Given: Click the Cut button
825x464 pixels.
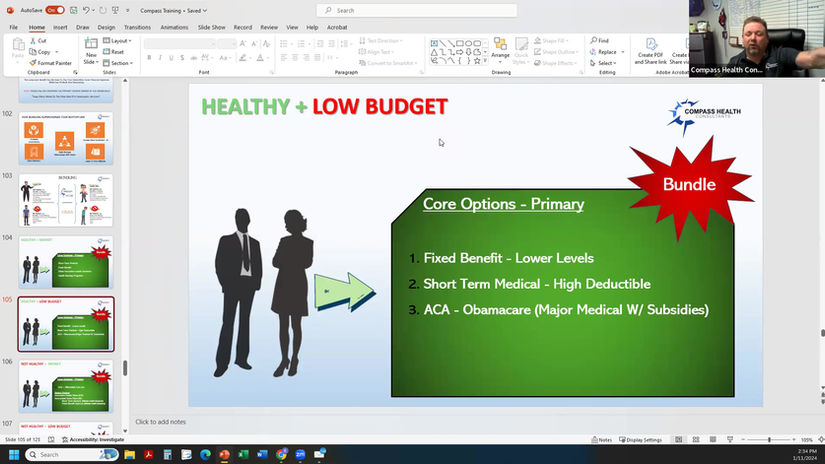Looking at the screenshot, I should click(x=38, y=41).
